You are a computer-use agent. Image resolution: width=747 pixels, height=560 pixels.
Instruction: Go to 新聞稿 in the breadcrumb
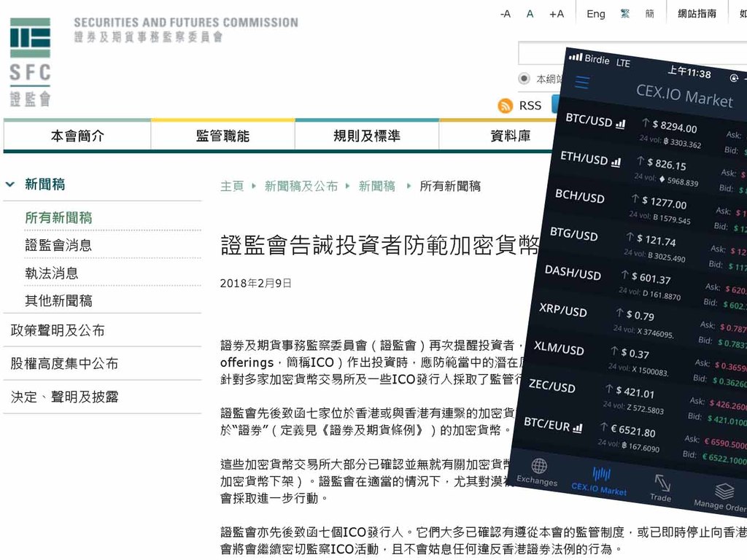tap(377, 186)
